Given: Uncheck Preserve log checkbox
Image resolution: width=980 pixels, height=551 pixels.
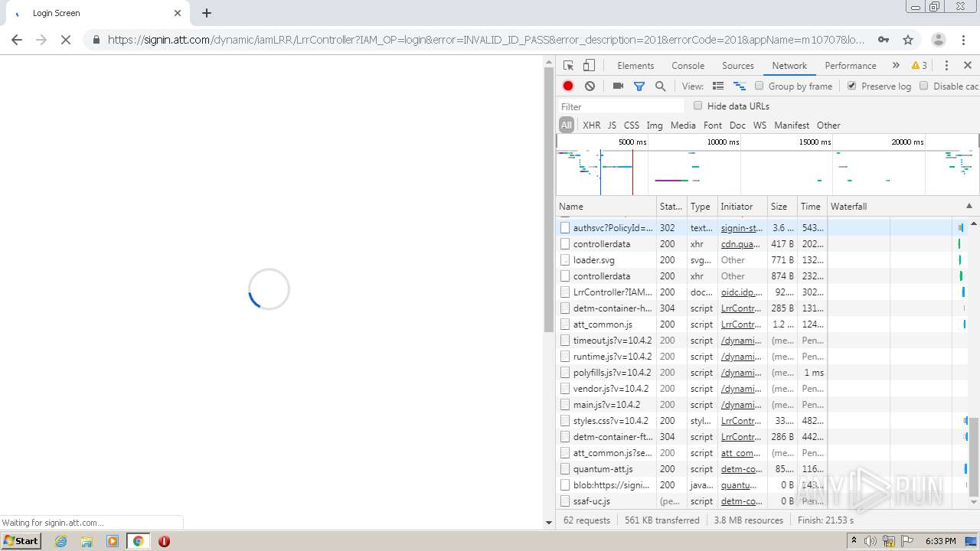Looking at the screenshot, I should point(852,86).
